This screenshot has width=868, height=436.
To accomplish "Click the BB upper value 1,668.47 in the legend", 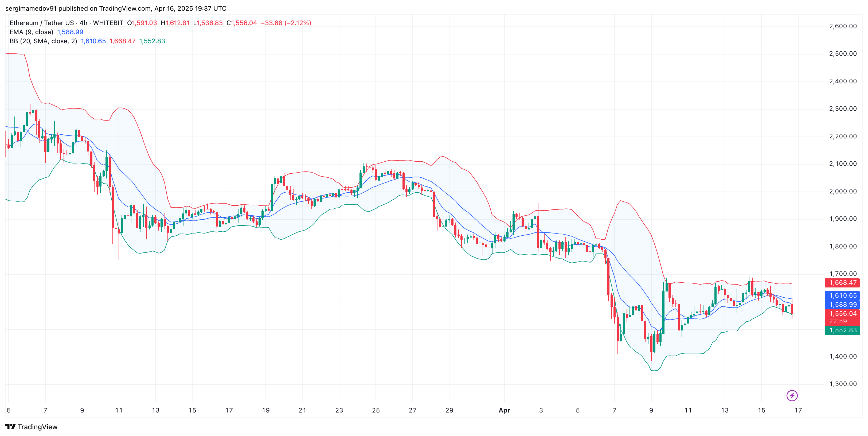I will [x=122, y=41].
